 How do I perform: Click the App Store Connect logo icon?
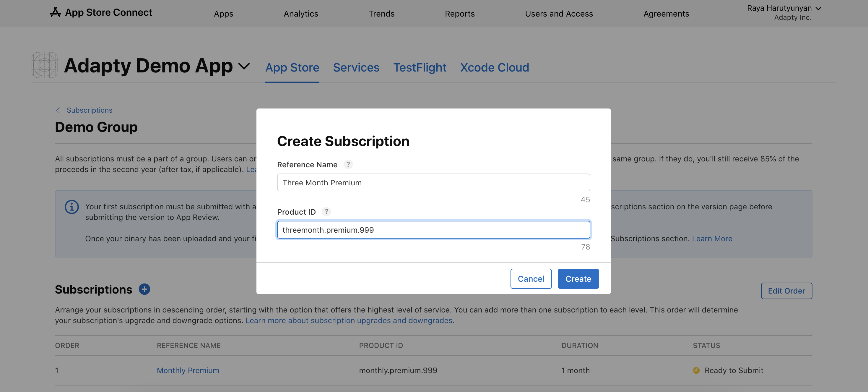[x=55, y=12]
